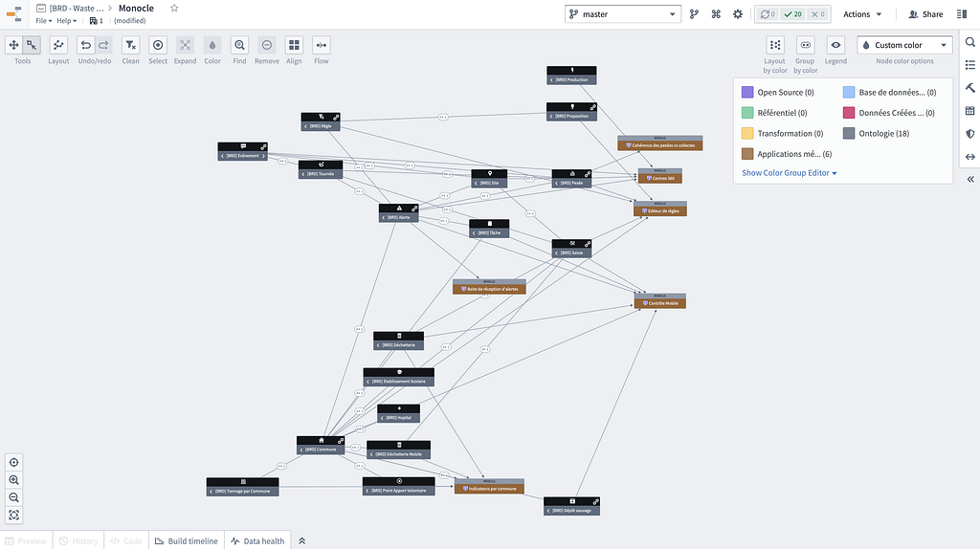Open the Code tab
The image size is (980, 549).
(126, 541)
